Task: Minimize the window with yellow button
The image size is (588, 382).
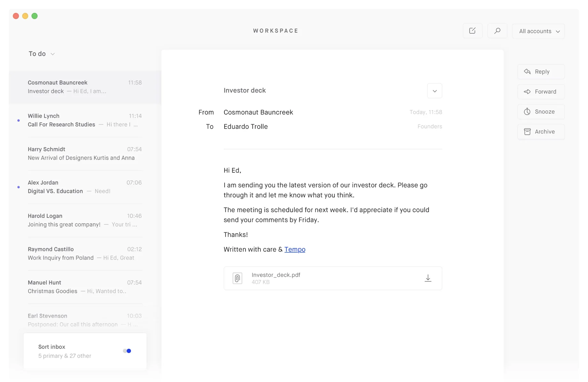Action: pyautogui.click(x=25, y=16)
